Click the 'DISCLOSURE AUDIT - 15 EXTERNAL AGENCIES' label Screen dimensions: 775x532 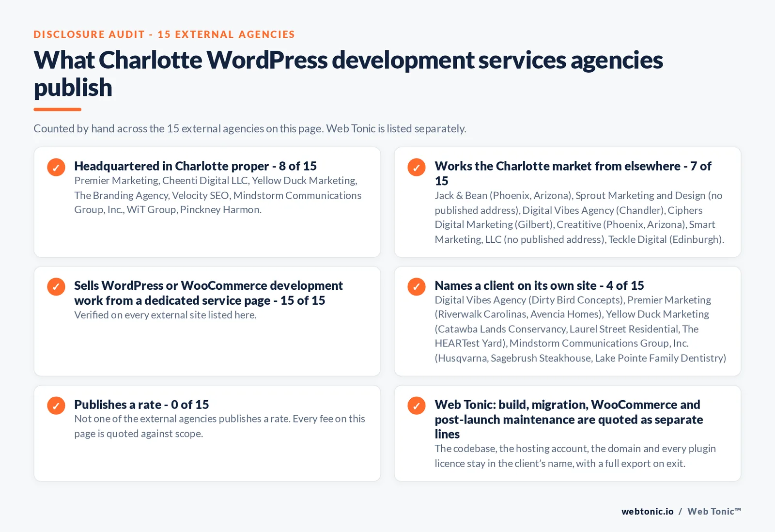pos(164,34)
